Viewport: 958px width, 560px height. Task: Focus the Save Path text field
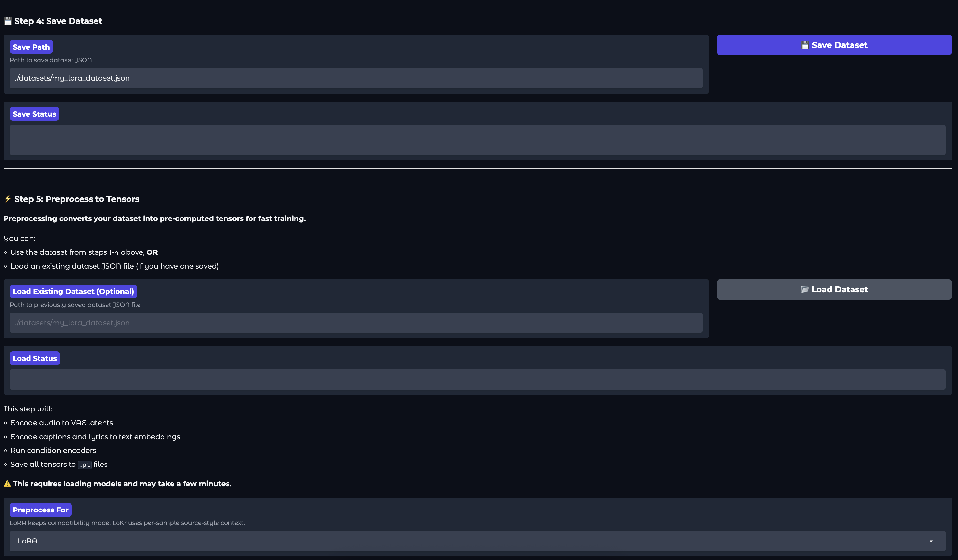point(355,78)
